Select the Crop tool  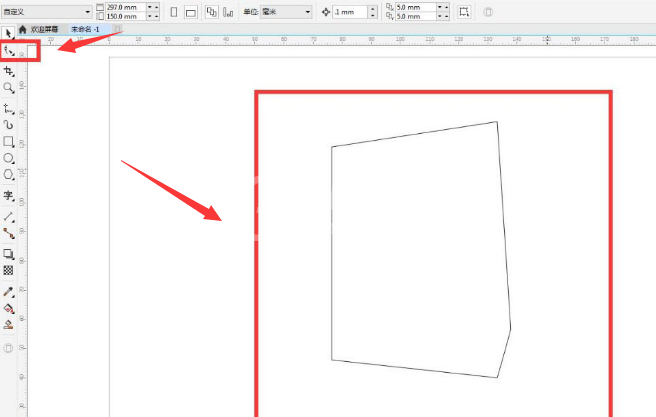click(9, 71)
